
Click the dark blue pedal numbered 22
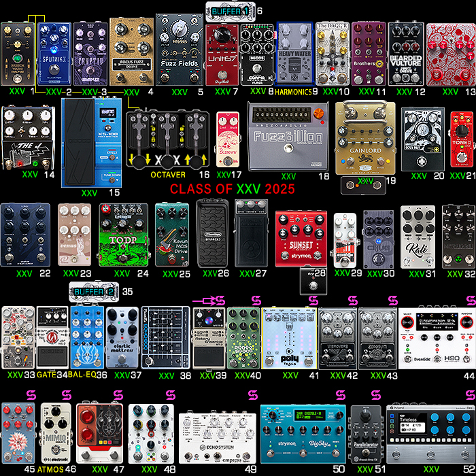point(25,235)
